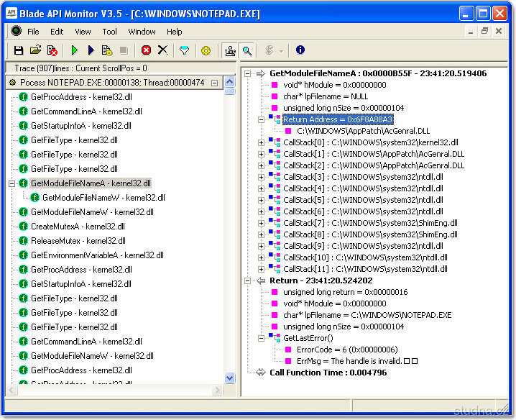
Task: Open the View menu
Action: (83, 32)
